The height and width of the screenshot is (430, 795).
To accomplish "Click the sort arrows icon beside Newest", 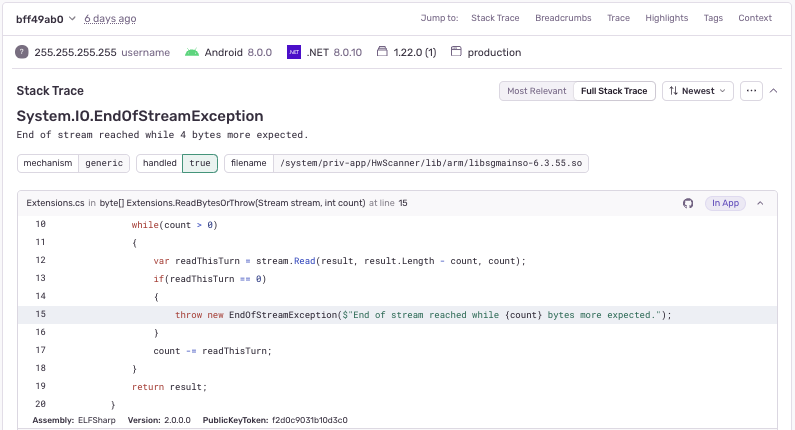I will (x=673, y=91).
